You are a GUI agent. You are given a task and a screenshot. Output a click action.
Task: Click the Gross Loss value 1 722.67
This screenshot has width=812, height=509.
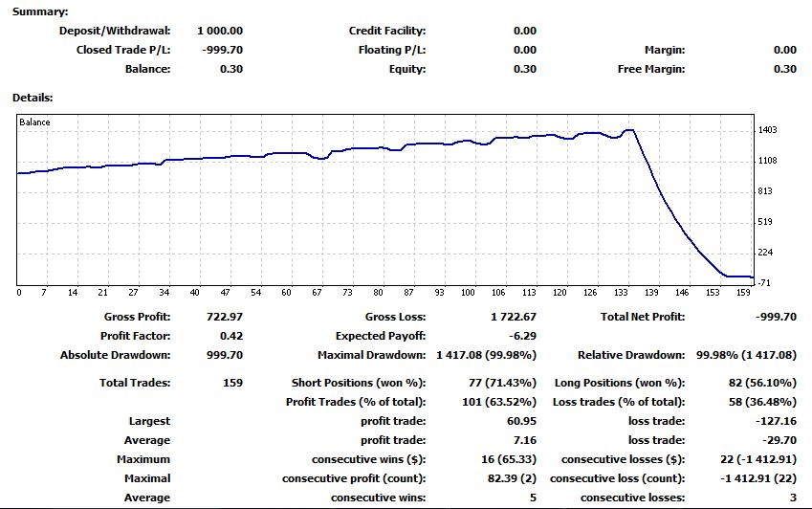[514, 317]
